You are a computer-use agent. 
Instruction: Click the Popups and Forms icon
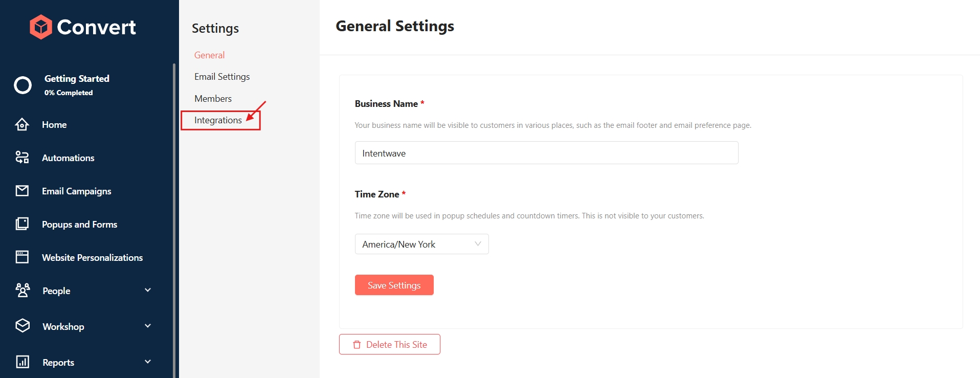22,224
